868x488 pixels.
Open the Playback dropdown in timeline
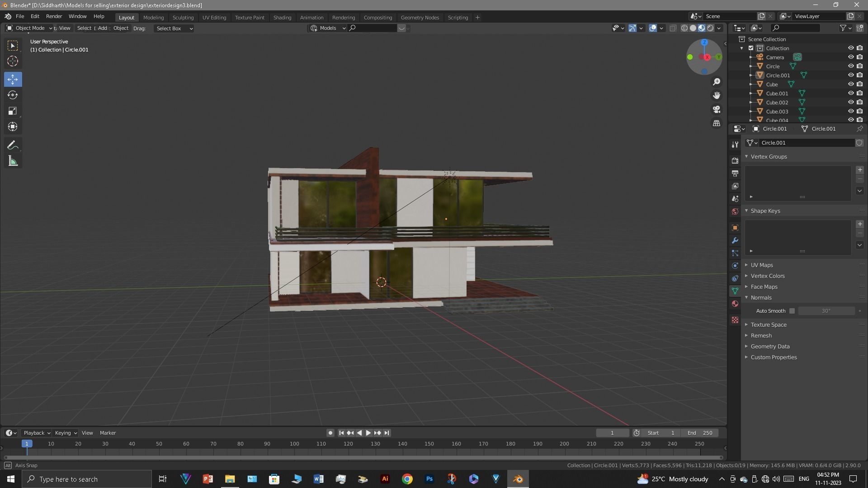tap(36, 433)
